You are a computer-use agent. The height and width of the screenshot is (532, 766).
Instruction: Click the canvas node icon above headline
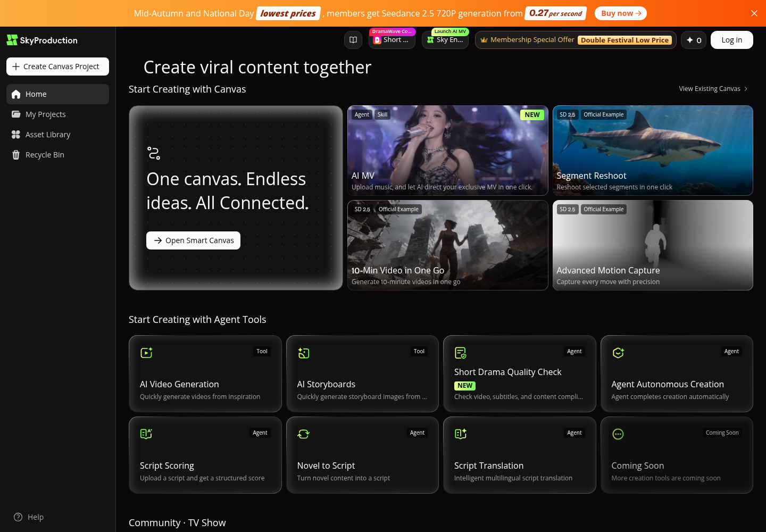[154, 153]
